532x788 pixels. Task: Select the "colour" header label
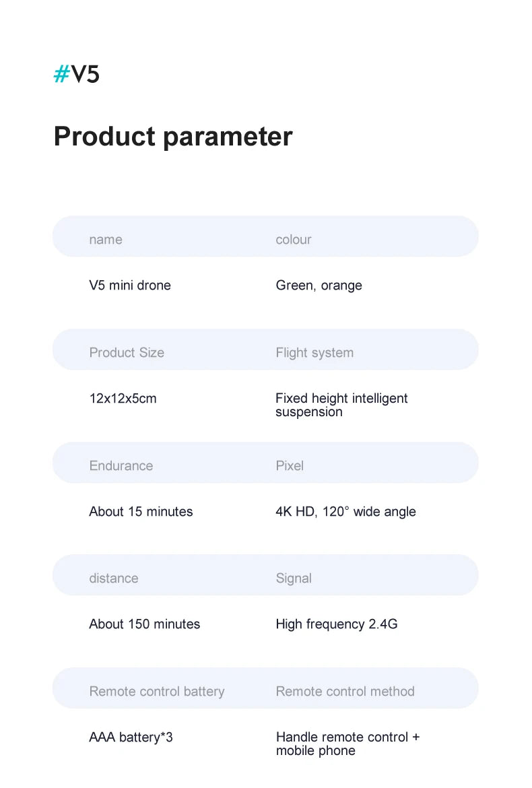click(294, 240)
